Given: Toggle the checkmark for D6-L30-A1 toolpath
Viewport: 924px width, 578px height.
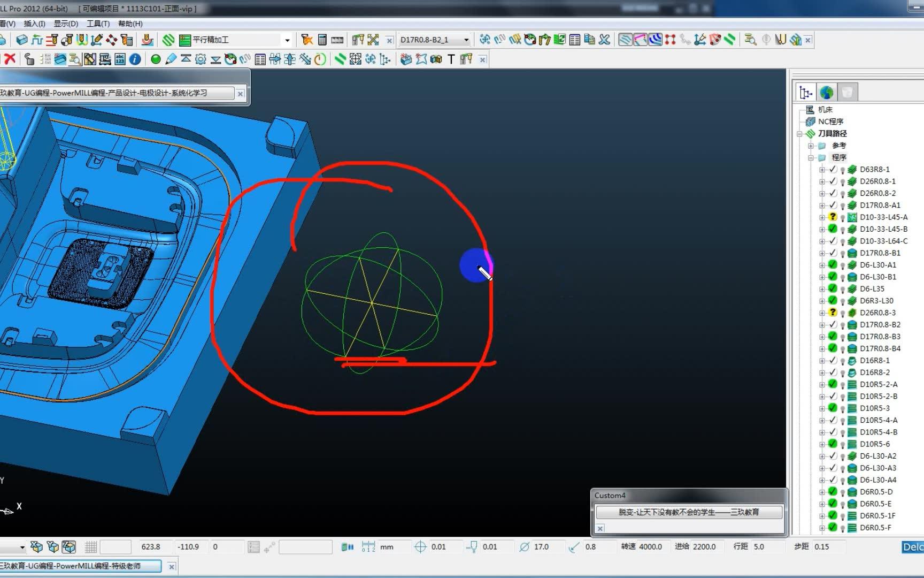Looking at the screenshot, I should point(833,264).
